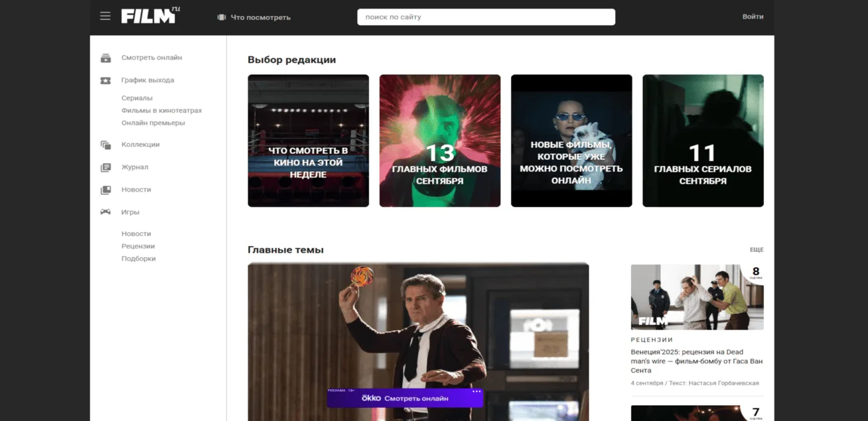Click ЕЩЕ next to Главные темы
Screen dimensions: 868x421
tap(757, 250)
